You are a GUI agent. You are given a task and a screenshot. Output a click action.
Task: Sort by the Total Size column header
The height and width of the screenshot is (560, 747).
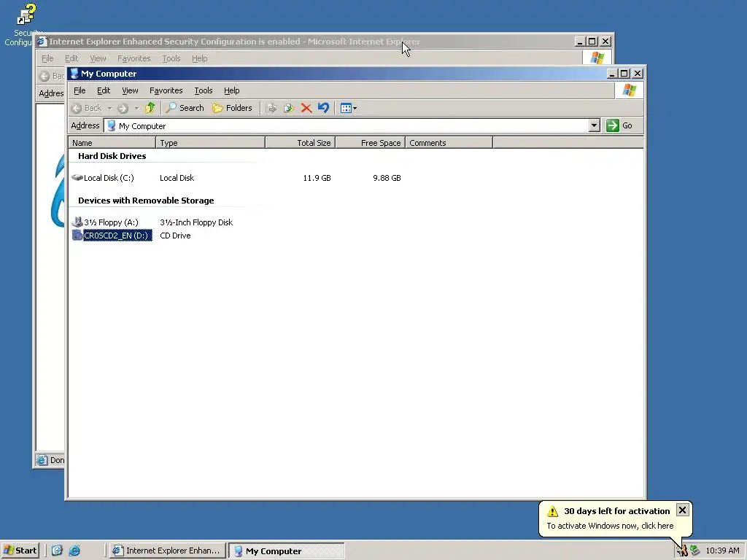pos(300,143)
